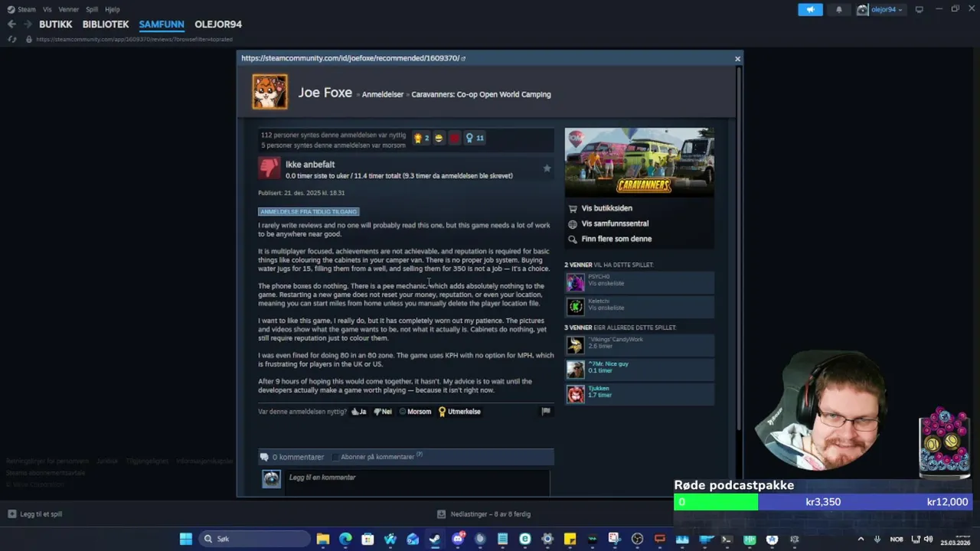Click Legg til et spill
The width and height of the screenshot is (980, 551).
(35, 514)
